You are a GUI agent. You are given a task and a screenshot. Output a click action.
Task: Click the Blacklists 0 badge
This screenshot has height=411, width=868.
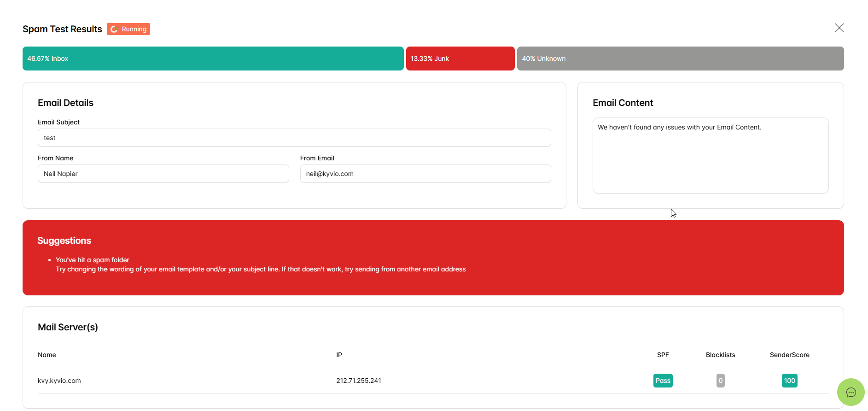pyautogui.click(x=721, y=381)
